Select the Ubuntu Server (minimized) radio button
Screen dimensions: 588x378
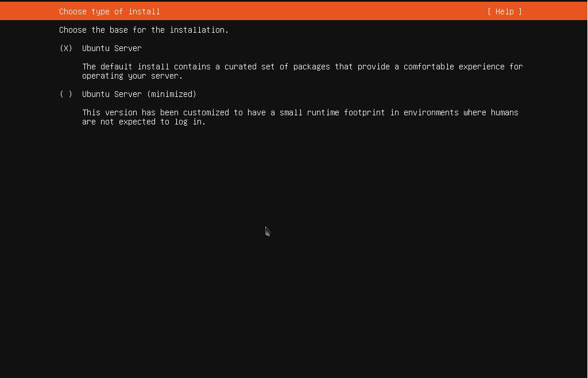point(65,94)
